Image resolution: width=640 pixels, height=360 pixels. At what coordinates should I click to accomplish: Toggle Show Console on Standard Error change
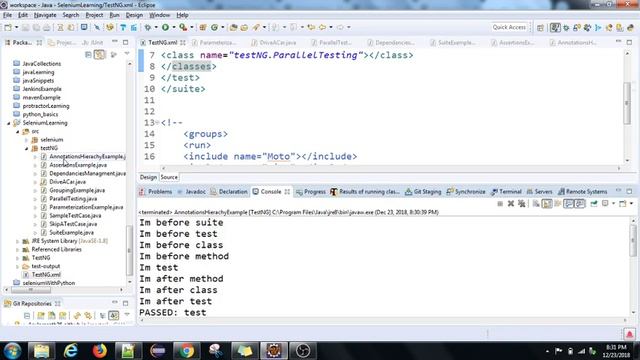pos(580,203)
